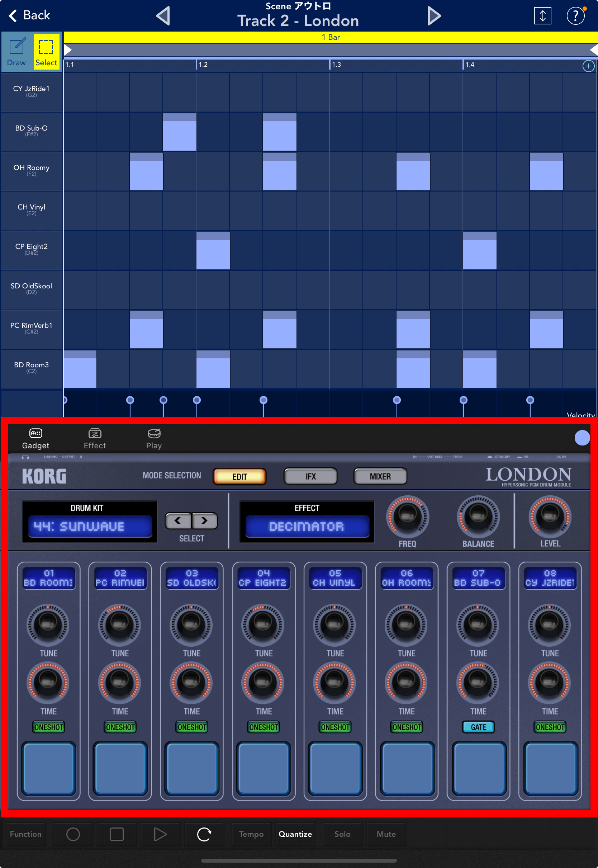Image resolution: width=598 pixels, height=868 pixels.
Task: Toggle ONESHOT on pad 05
Action: coord(335,727)
